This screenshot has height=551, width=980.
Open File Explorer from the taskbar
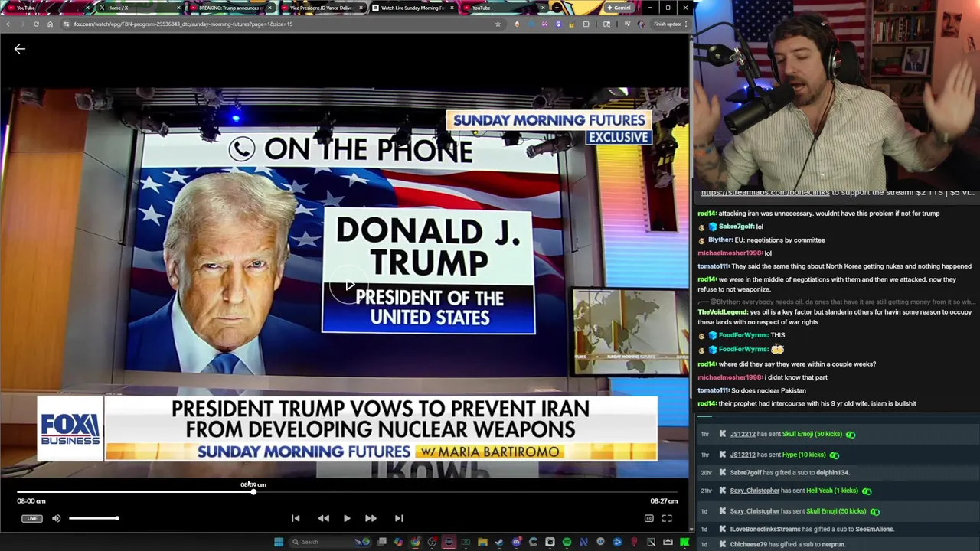[482, 542]
